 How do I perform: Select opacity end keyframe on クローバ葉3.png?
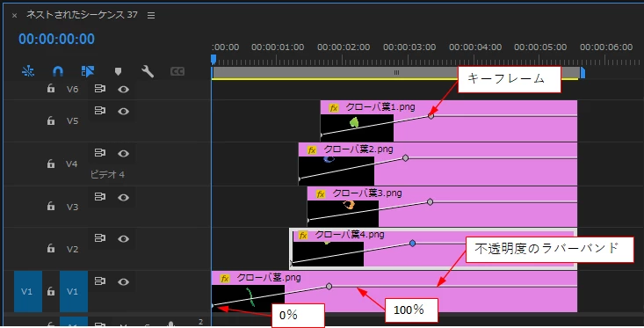click(x=430, y=202)
